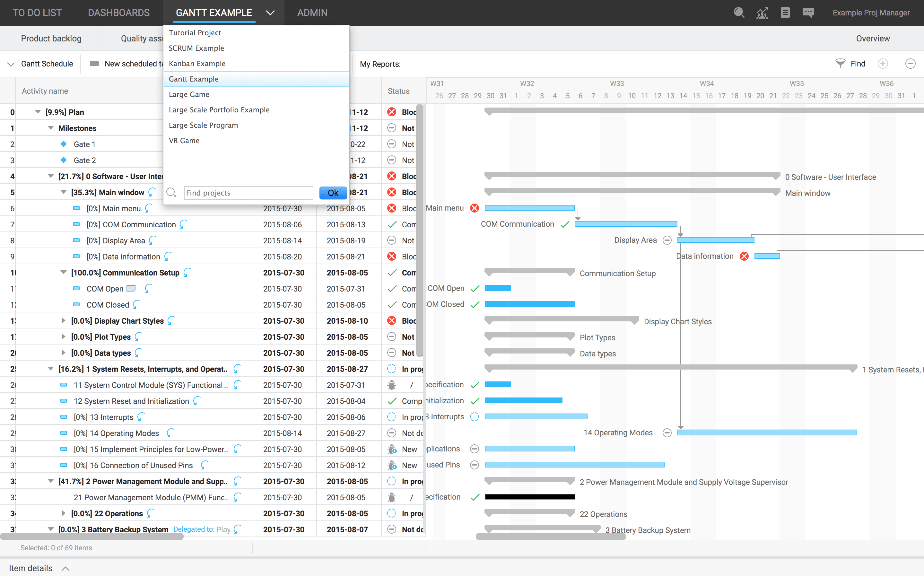Expand the Display Chart Styles group

point(63,321)
